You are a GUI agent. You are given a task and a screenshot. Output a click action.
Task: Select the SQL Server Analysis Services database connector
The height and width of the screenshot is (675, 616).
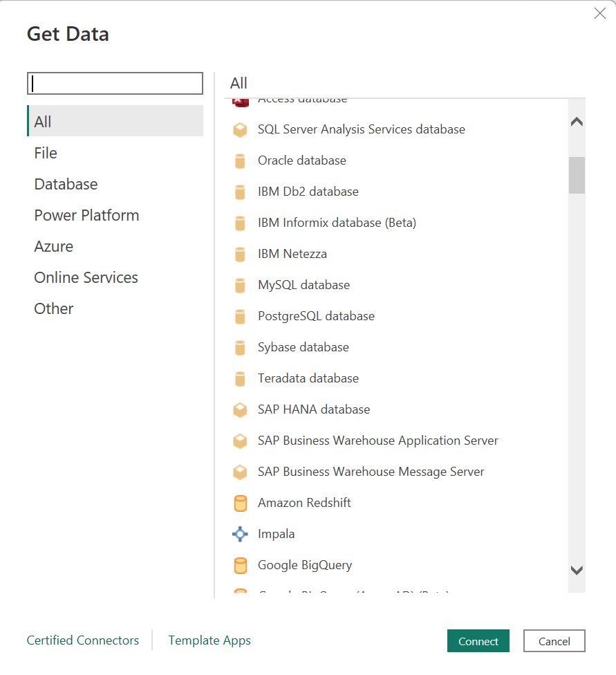[x=361, y=129]
